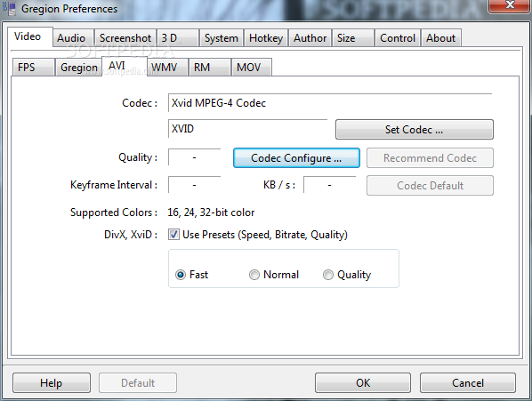Show the About tab

(x=440, y=38)
